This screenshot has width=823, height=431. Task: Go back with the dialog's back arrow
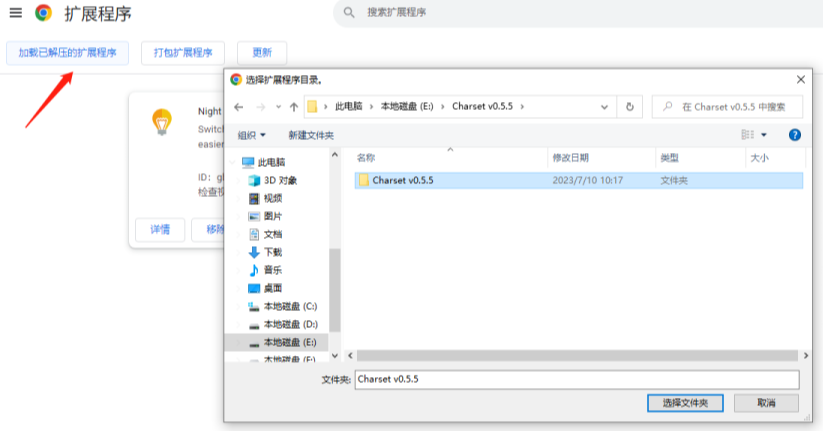[x=239, y=107]
